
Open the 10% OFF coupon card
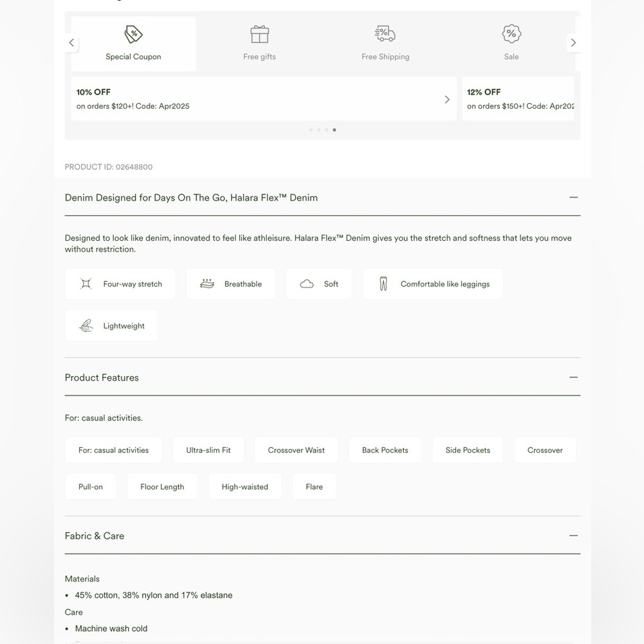[x=263, y=99]
